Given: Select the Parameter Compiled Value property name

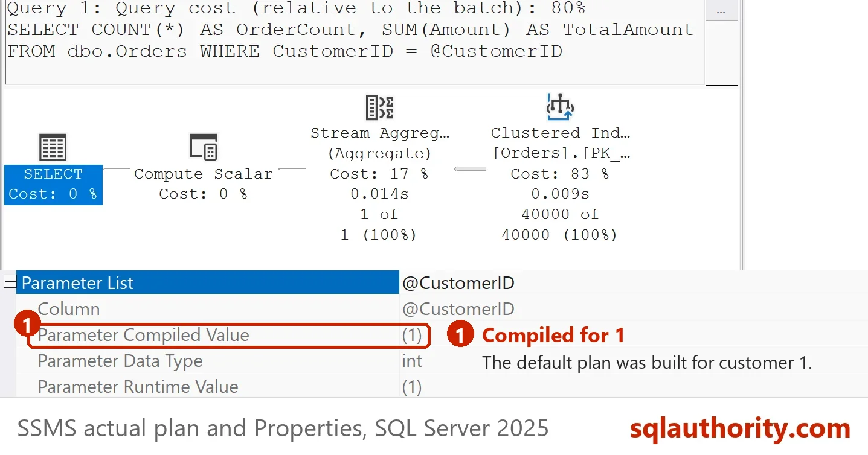Looking at the screenshot, I should (x=144, y=335).
